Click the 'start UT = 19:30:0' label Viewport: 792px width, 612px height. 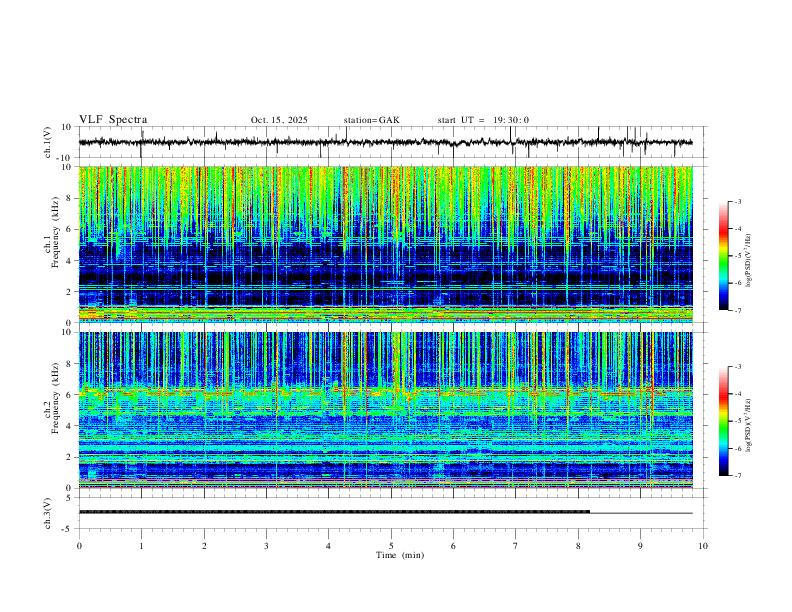(483, 120)
